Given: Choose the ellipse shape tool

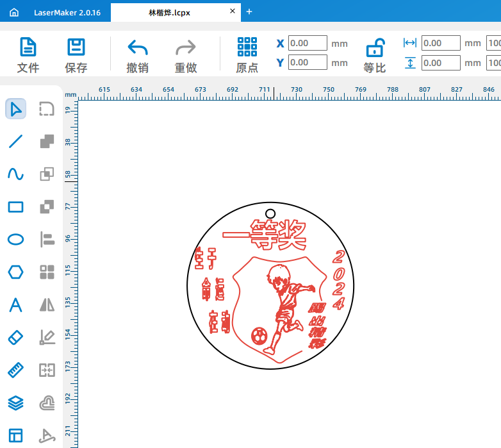Looking at the screenshot, I should [16, 240].
